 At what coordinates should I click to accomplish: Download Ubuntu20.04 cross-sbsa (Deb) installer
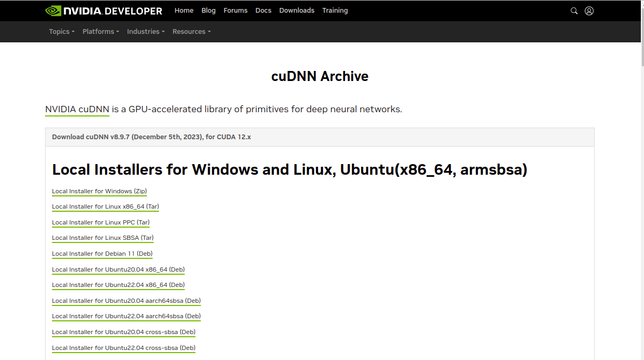123,332
